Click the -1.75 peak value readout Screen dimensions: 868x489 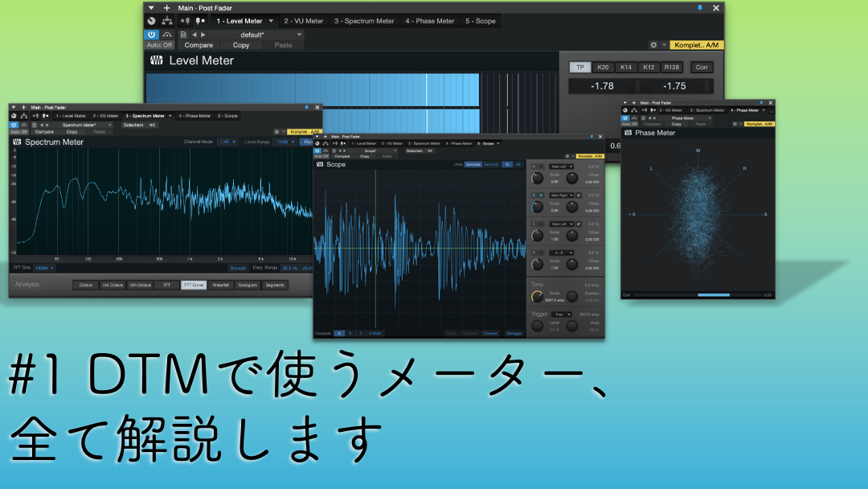point(674,86)
